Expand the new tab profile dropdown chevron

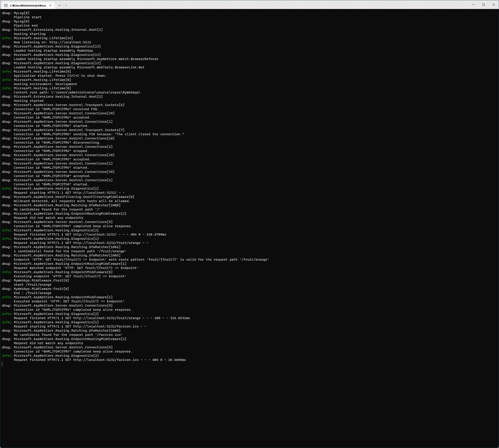pyautogui.click(x=66, y=5)
